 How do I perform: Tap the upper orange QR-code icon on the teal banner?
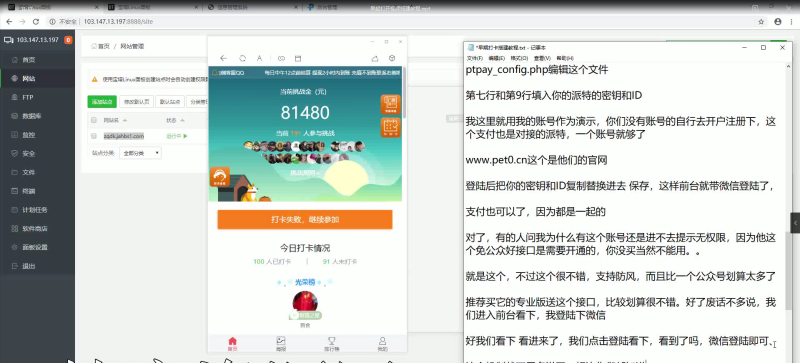click(390, 104)
